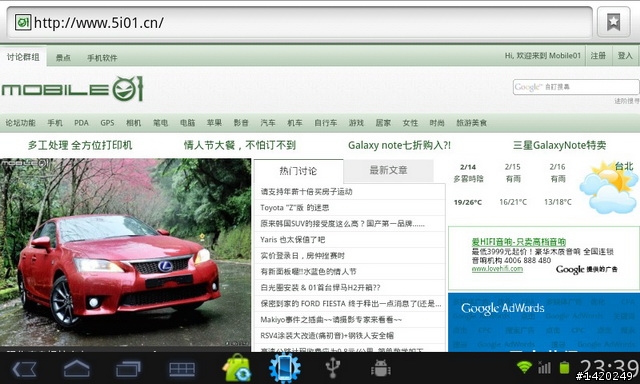
Task: Open the 时尚 nav category
Action: [437, 122]
